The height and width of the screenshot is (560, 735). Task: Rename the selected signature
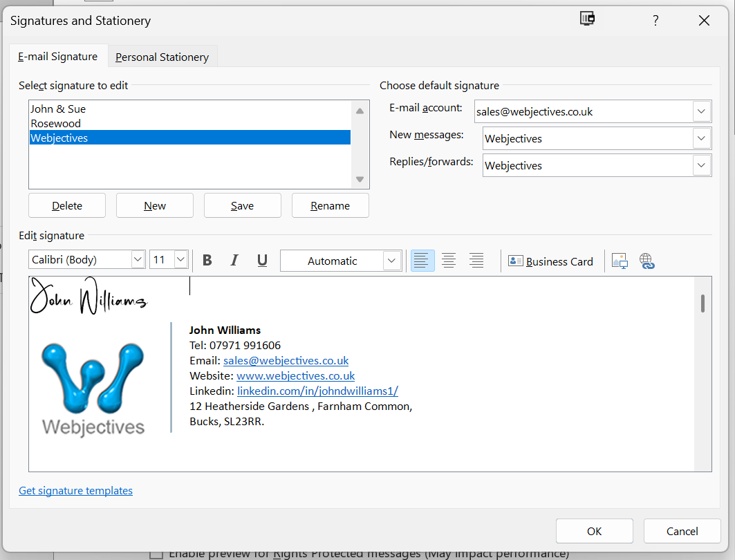(330, 206)
